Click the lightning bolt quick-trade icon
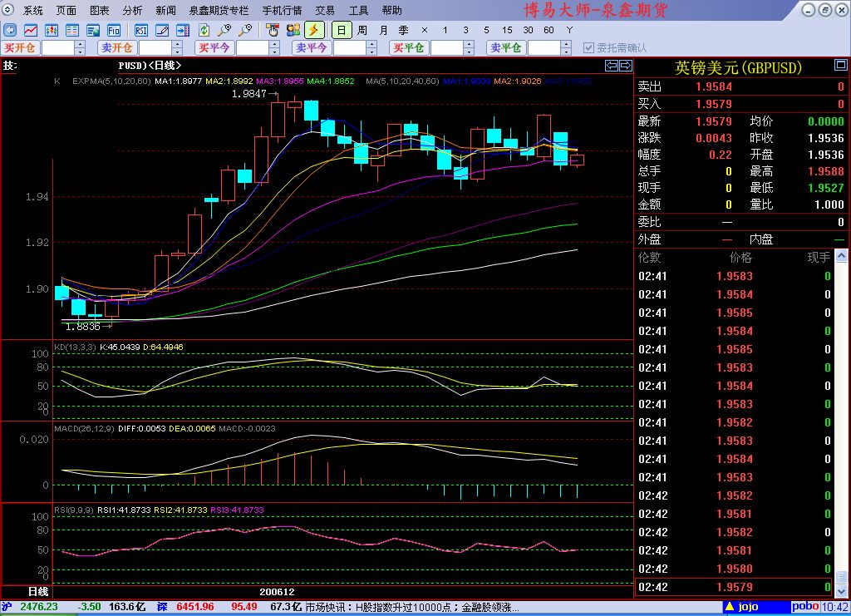This screenshot has height=616, width=851. coord(313,30)
